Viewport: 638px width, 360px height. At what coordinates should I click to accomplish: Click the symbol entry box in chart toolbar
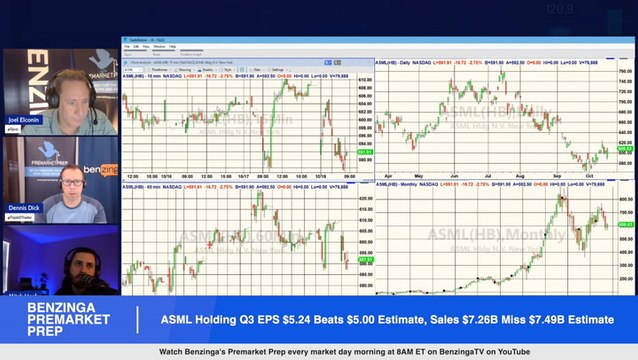134,70
